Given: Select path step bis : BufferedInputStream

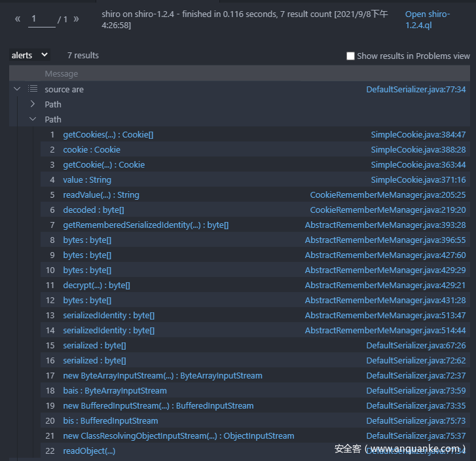Looking at the screenshot, I should 111,421.
